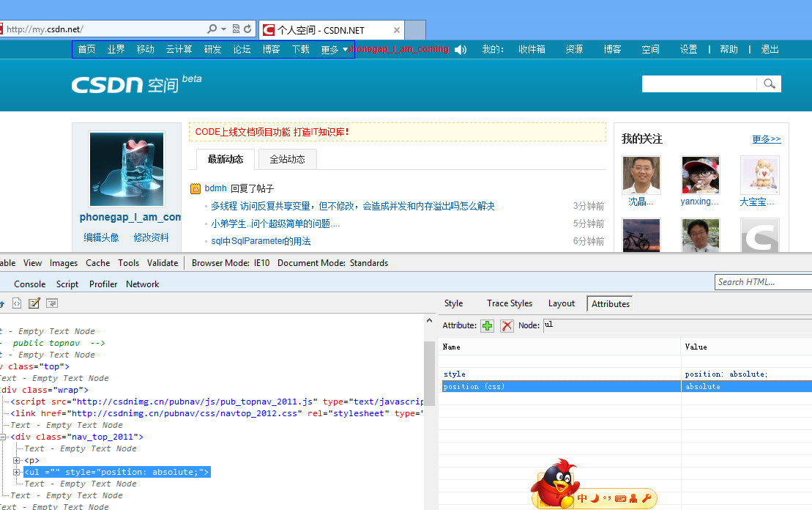Screen dimensions: 812x510
Task: Click 帮助 help link
Action: pos(729,49)
